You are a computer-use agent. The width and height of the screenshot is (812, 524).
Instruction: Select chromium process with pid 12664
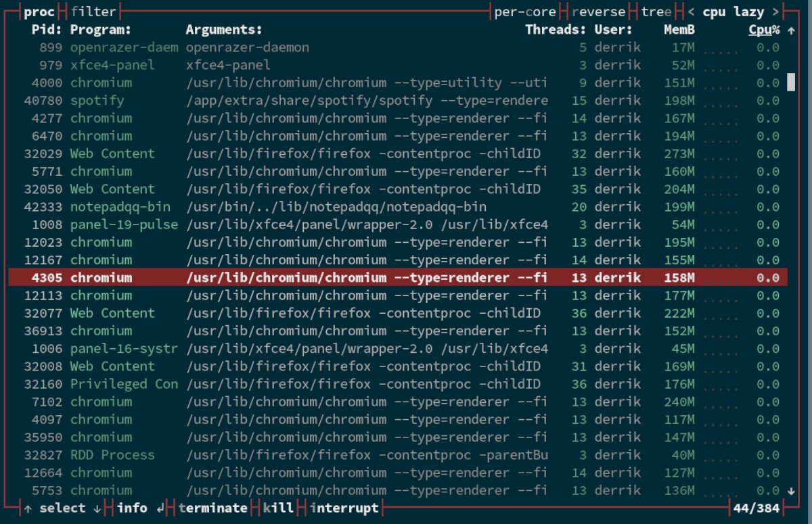(x=397, y=473)
